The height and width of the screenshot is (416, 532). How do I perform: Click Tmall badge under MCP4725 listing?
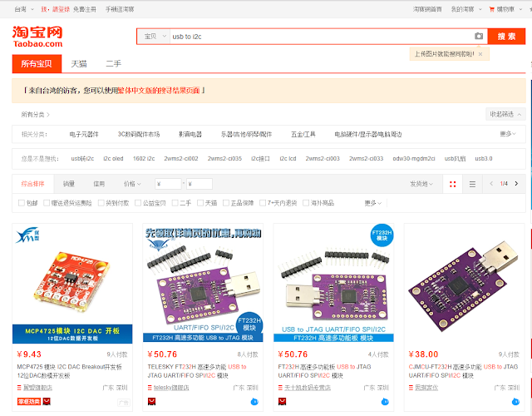click(x=47, y=402)
